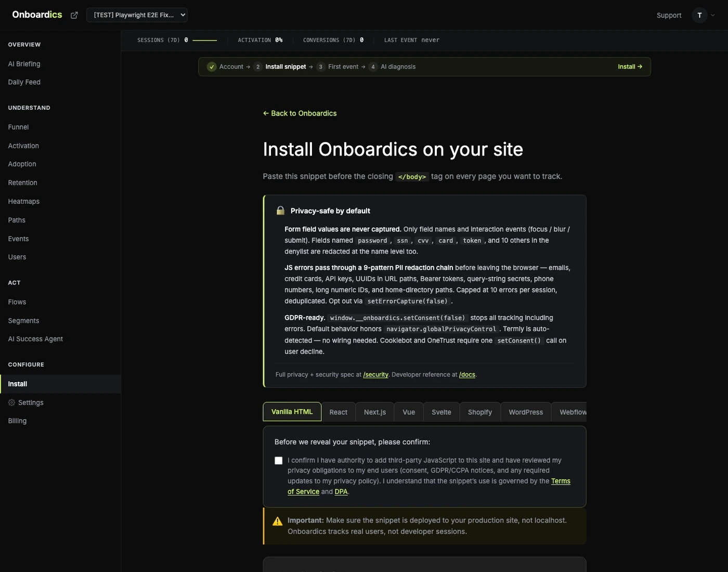
Task: Click the Settings gear icon in sidebar
Action: pyautogui.click(x=11, y=402)
